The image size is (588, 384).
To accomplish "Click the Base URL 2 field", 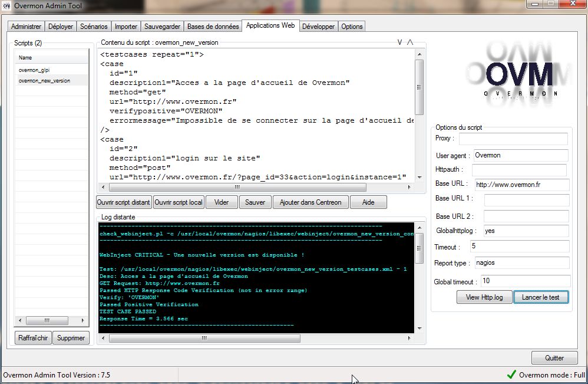I will [526, 216].
